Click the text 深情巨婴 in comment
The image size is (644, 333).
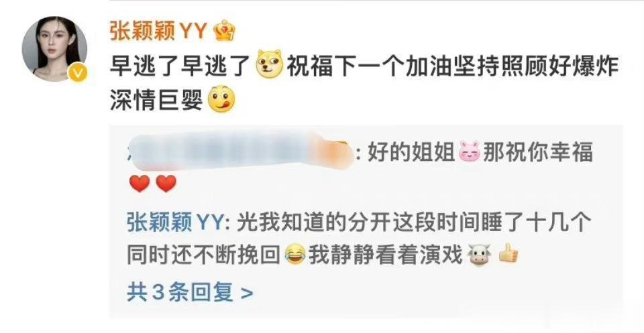[x=157, y=100]
